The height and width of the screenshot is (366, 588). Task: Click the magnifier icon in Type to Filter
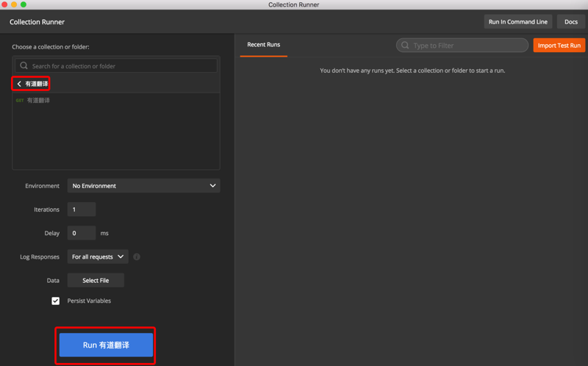click(x=405, y=46)
